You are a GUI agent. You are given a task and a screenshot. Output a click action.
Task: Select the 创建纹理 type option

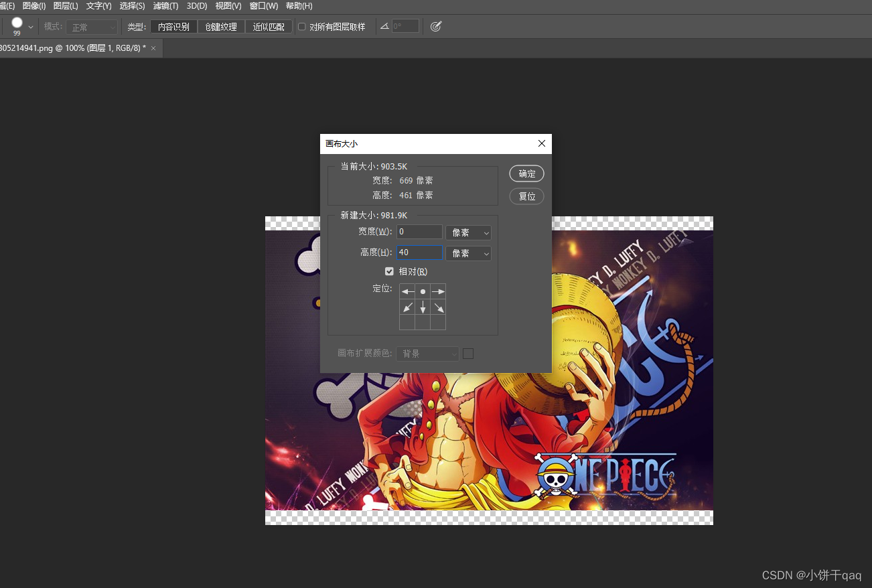(221, 27)
